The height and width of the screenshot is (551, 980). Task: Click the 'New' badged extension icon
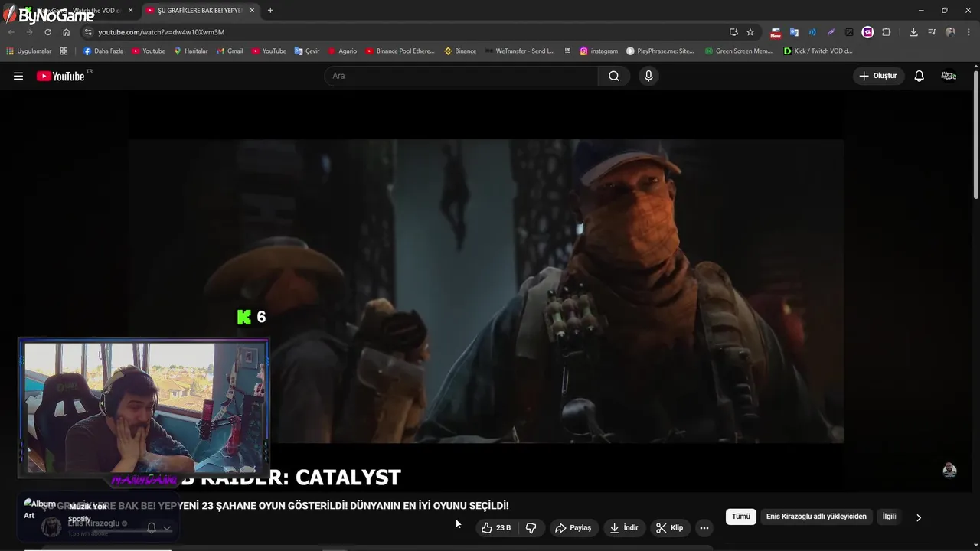point(776,32)
